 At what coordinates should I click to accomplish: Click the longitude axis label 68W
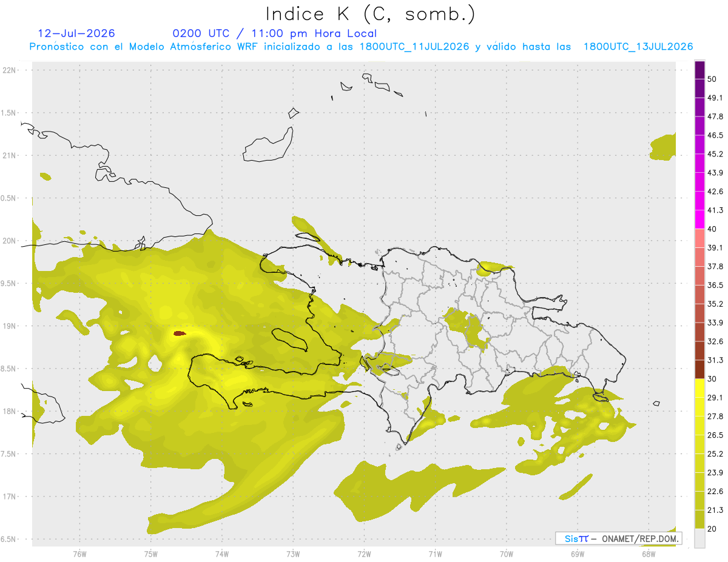(x=649, y=554)
